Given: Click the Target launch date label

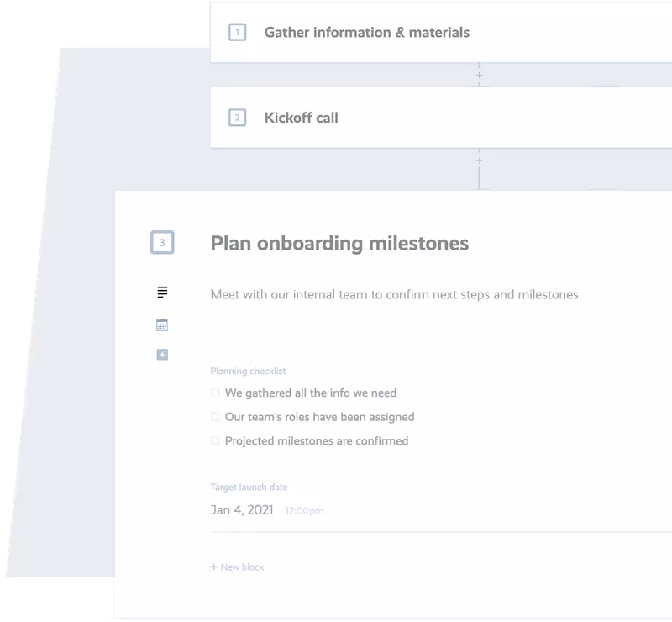Looking at the screenshot, I should coord(249,487).
